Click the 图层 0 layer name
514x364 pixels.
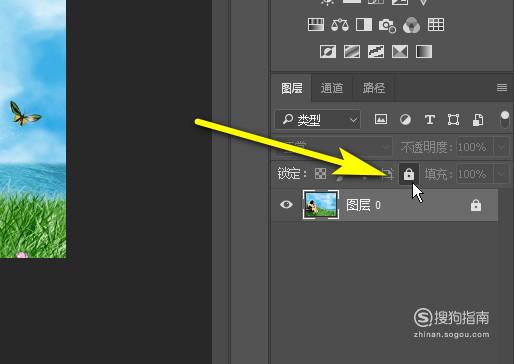tap(363, 205)
